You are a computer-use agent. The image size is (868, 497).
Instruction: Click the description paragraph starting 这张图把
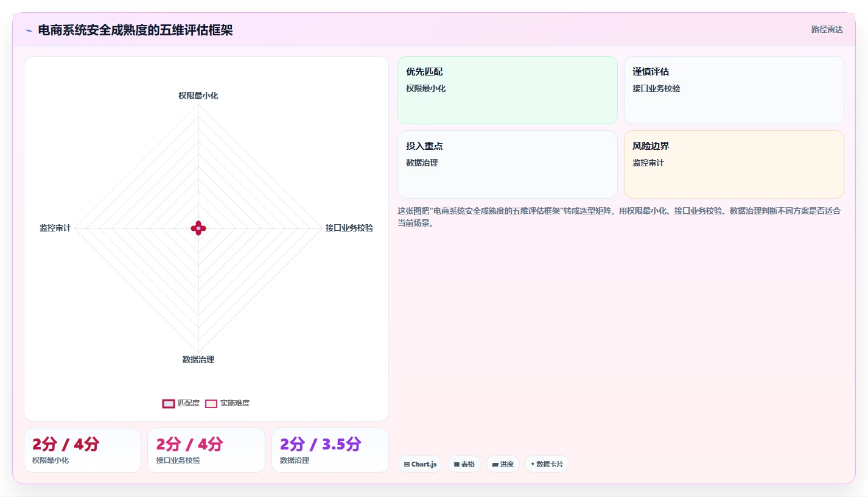point(619,217)
